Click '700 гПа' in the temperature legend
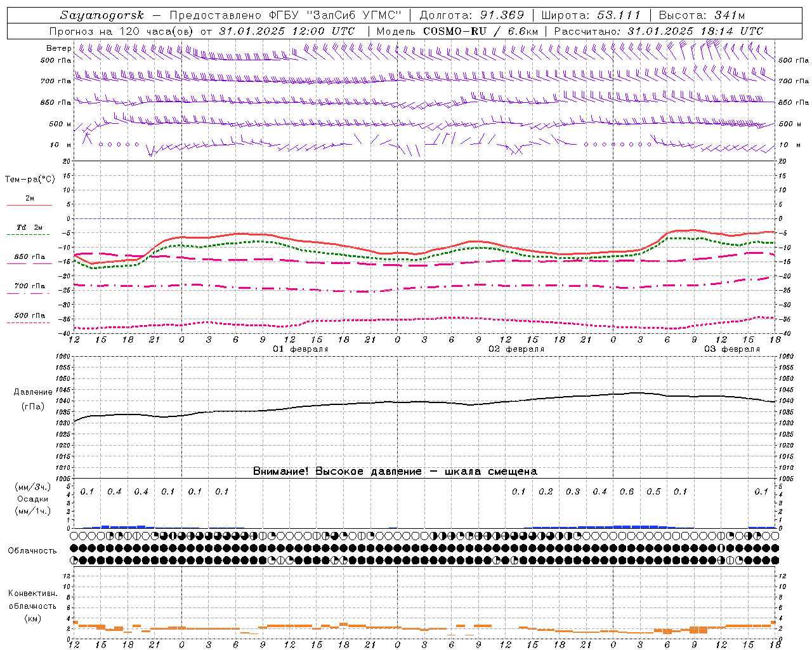This screenshot has height=650, width=812. (29, 286)
